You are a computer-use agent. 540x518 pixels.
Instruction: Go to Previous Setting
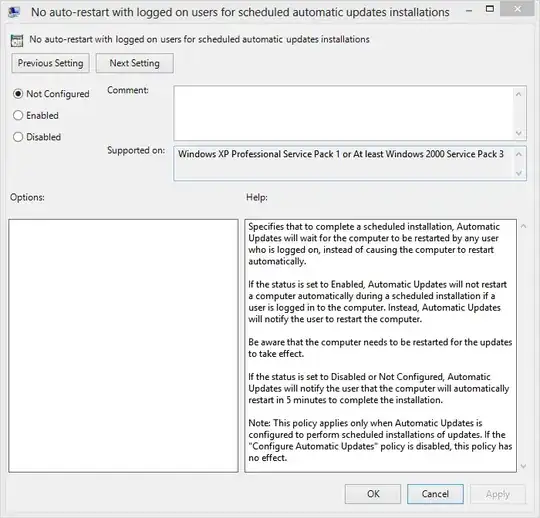click(x=50, y=63)
